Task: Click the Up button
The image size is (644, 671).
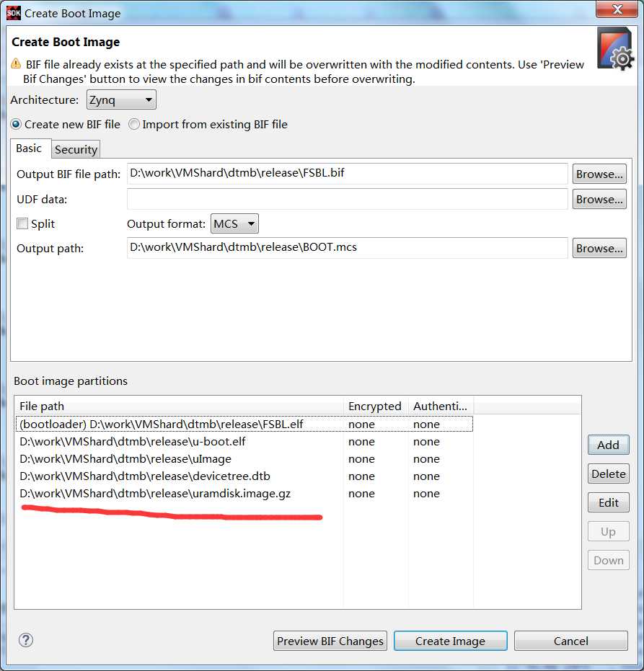Action: point(608,531)
